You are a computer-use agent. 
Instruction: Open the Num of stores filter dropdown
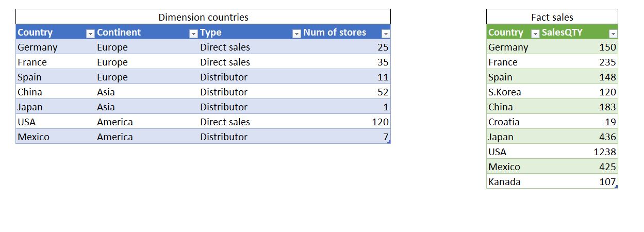click(386, 34)
